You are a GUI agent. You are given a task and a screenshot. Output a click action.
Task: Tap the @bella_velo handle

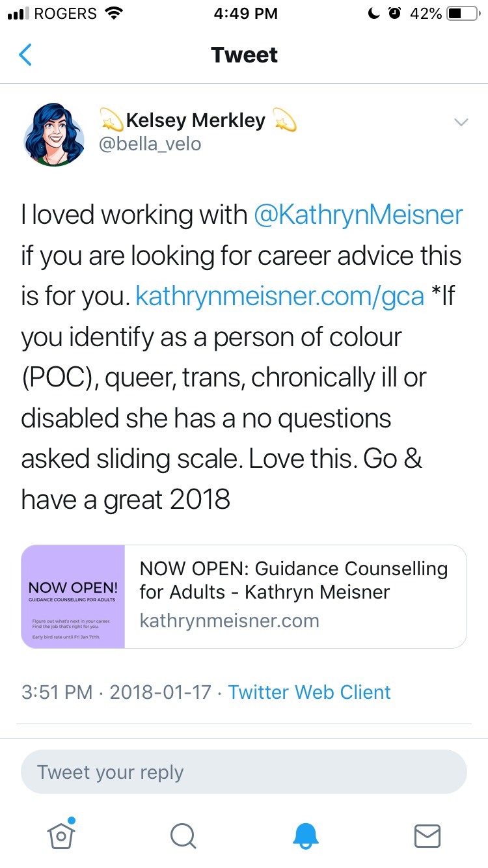pyautogui.click(x=150, y=144)
